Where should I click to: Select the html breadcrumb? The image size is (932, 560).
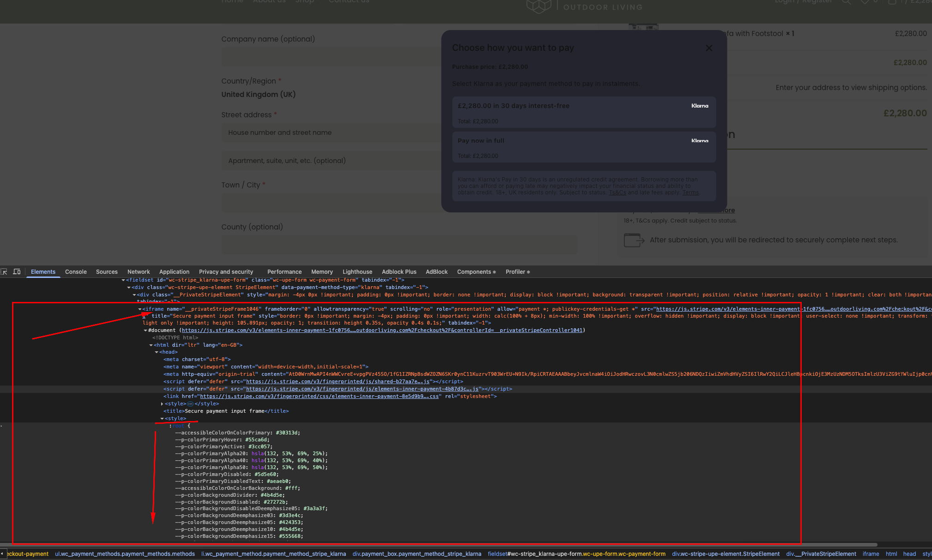891,554
